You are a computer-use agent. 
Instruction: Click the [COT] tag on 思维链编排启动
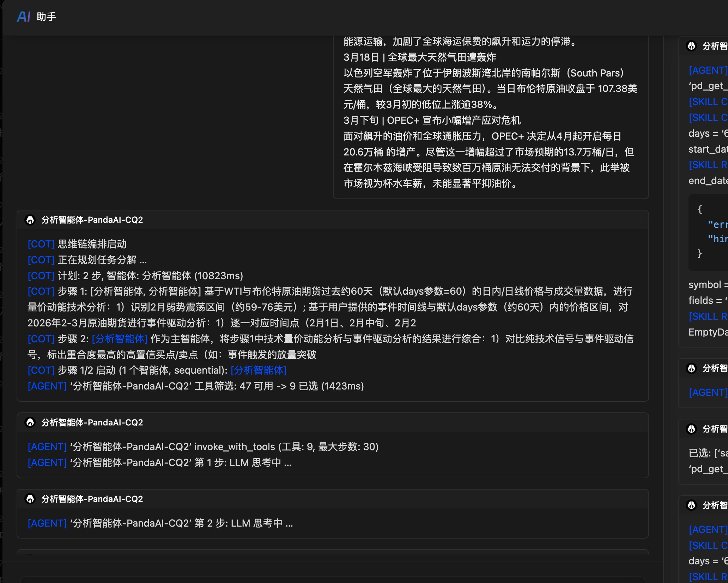point(41,244)
